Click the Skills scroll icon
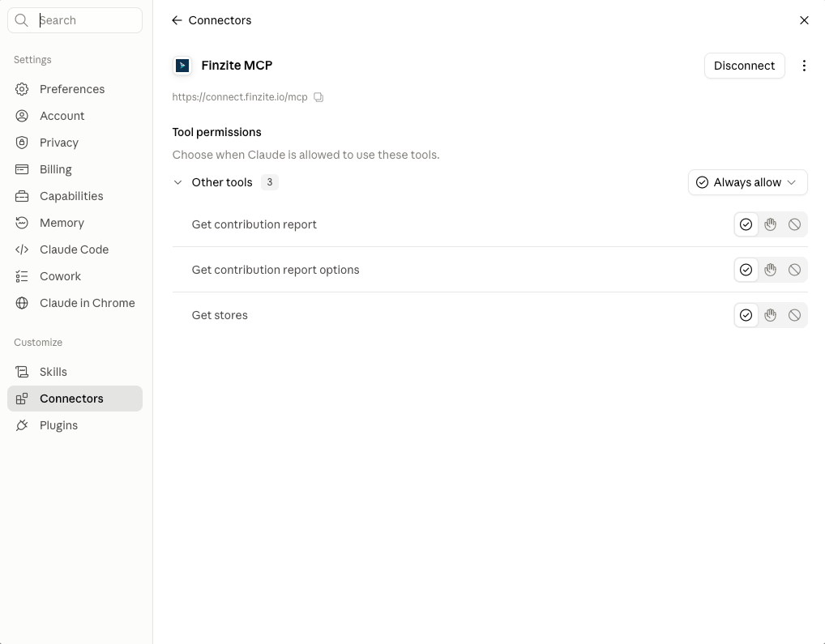Image resolution: width=825 pixels, height=644 pixels. 22,372
